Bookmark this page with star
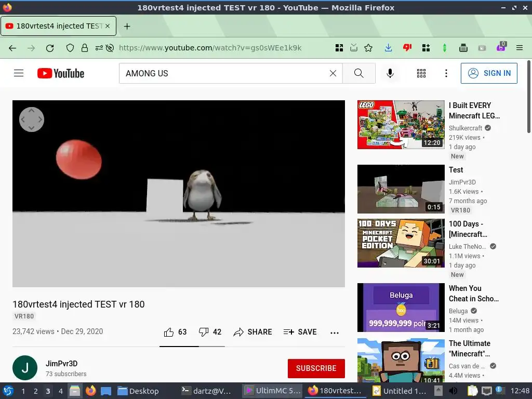Screen dimensions: 532x399 tap(368, 48)
